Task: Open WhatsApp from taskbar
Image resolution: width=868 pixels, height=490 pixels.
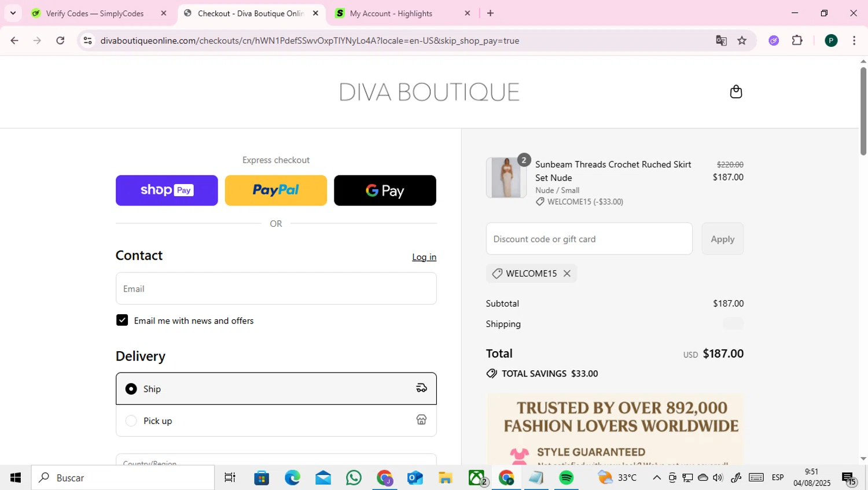Action: (x=354, y=478)
